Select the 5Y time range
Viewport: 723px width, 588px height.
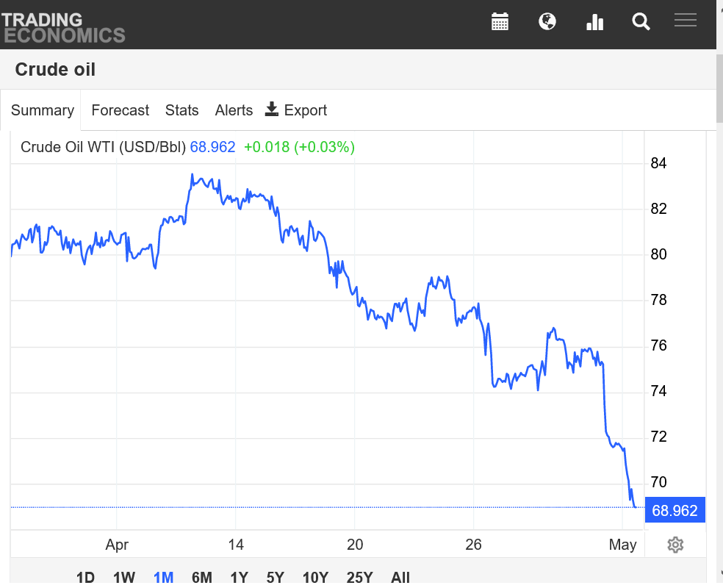(276, 577)
